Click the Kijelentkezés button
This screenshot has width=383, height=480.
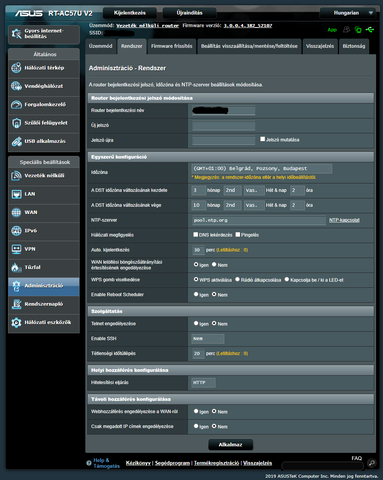tap(130, 13)
